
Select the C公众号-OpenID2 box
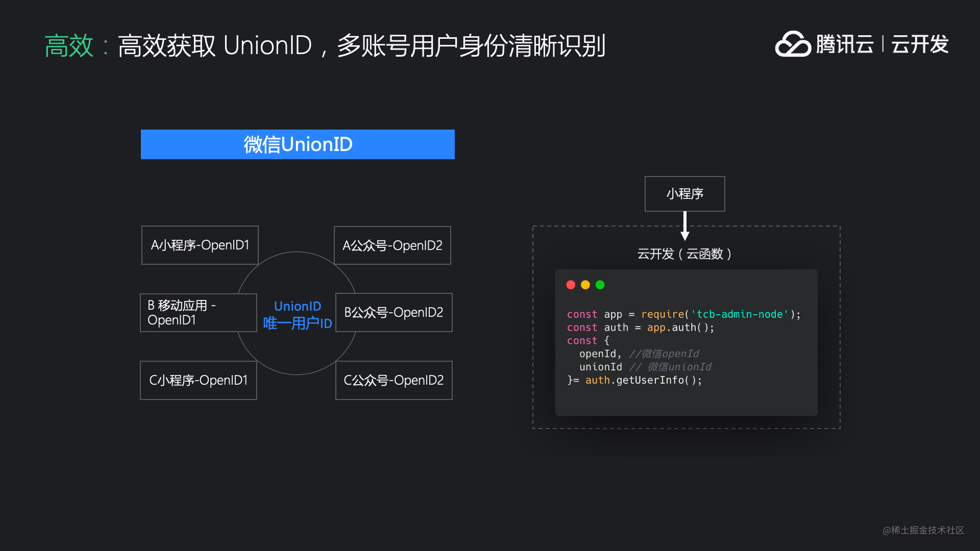(394, 381)
